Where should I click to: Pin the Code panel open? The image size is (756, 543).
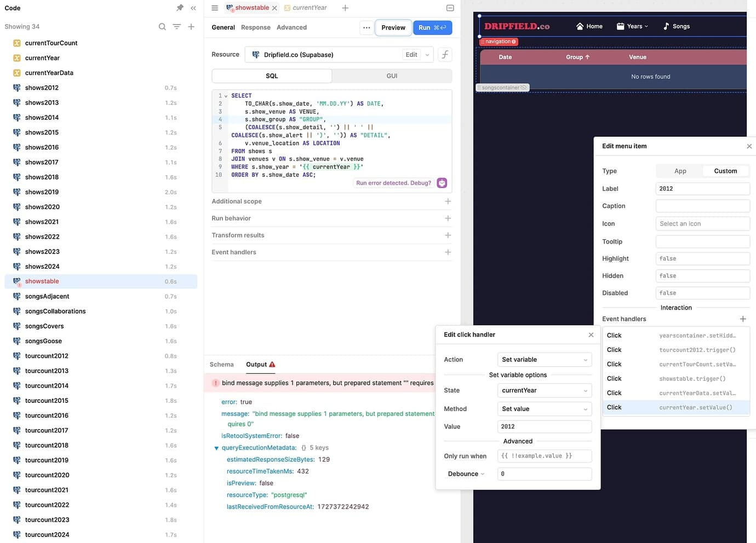click(180, 8)
